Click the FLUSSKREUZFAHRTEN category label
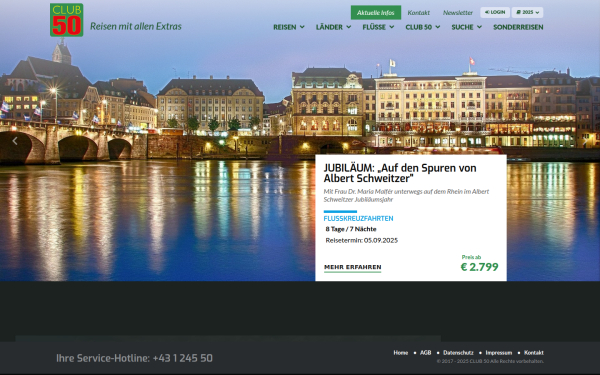This screenshot has height=375, width=600. point(358,218)
